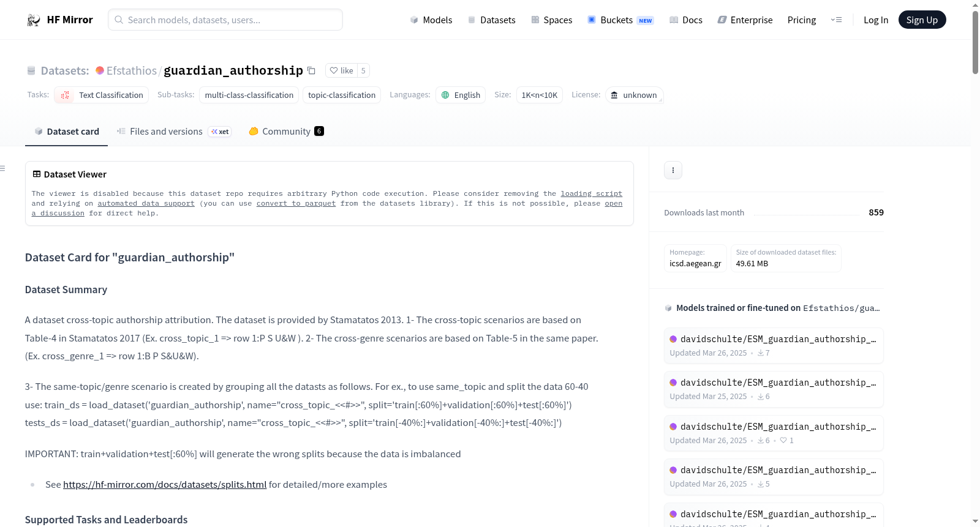
Task: Open the icsd.aegean.gr homepage link
Action: click(695, 264)
